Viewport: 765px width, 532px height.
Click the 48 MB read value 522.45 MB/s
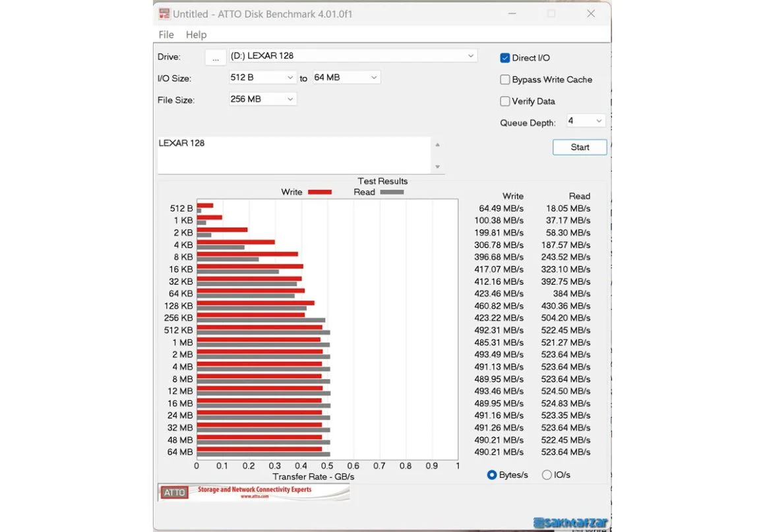pos(565,440)
